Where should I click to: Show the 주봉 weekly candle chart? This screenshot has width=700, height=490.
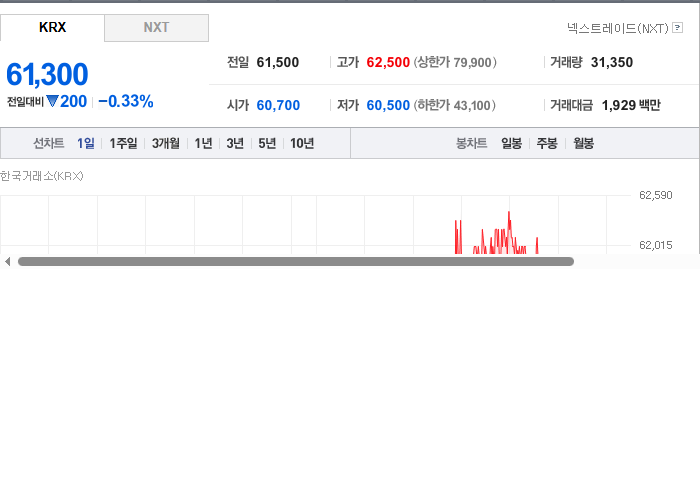(x=547, y=143)
